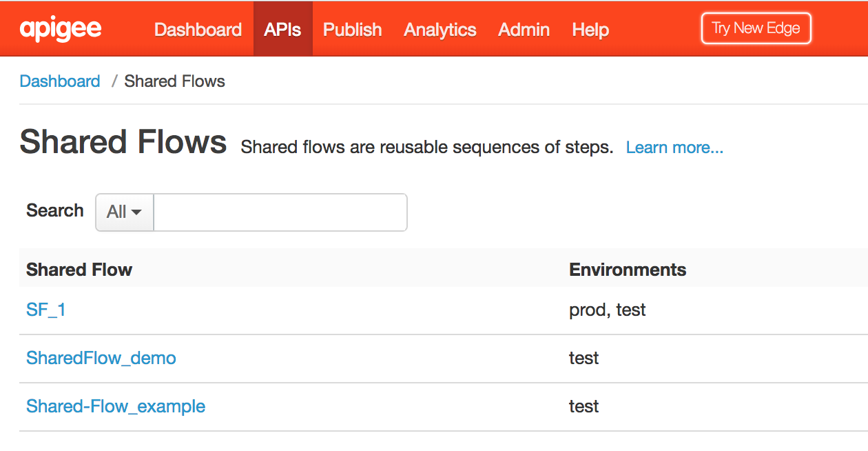Open the Admin menu
Image resolution: width=868 pixels, height=451 pixels.
click(x=524, y=30)
